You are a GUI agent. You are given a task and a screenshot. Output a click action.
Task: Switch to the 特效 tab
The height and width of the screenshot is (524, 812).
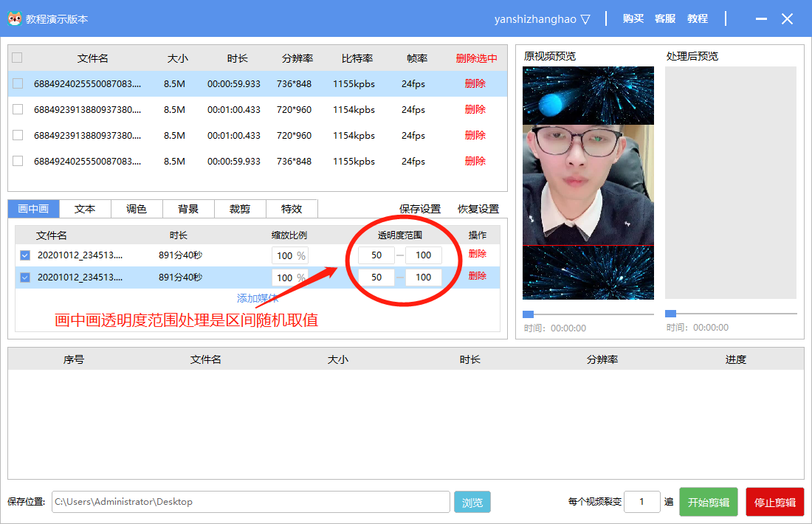pyautogui.click(x=292, y=209)
